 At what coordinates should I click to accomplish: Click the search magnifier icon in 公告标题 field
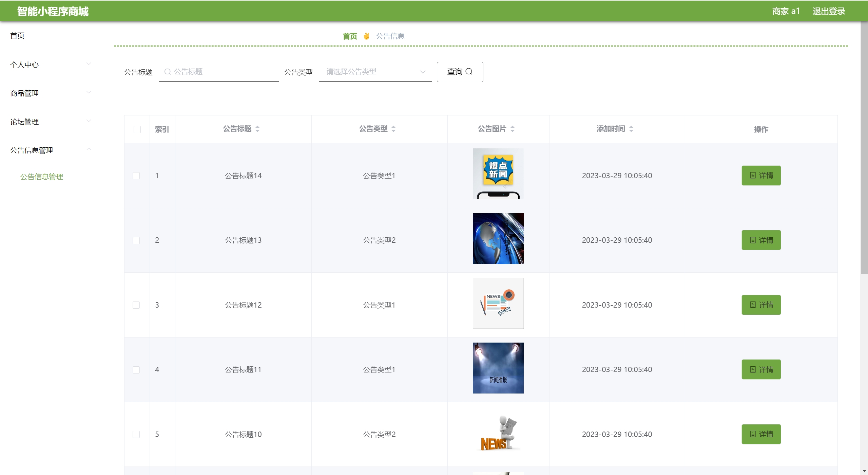[x=167, y=72]
